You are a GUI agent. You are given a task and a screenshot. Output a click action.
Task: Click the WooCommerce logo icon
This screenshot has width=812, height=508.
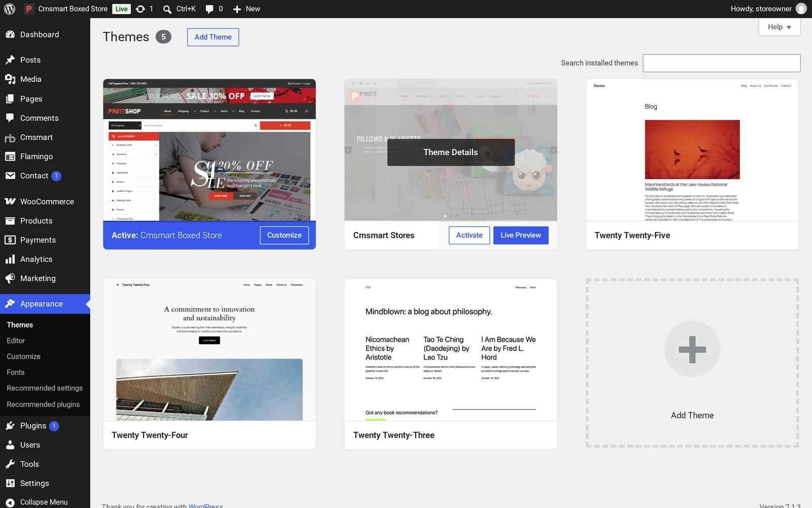pyautogui.click(x=10, y=202)
